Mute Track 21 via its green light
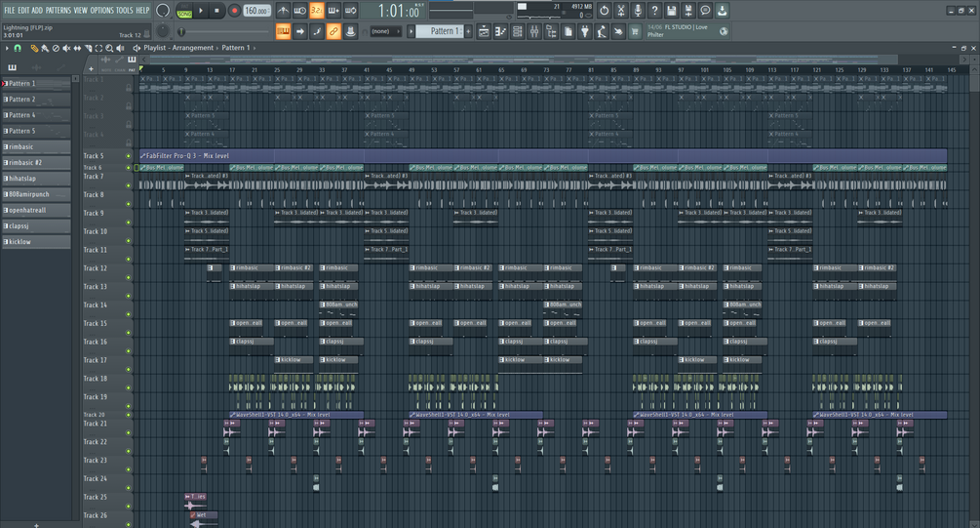The height and width of the screenshot is (528, 980). [x=129, y=432]
